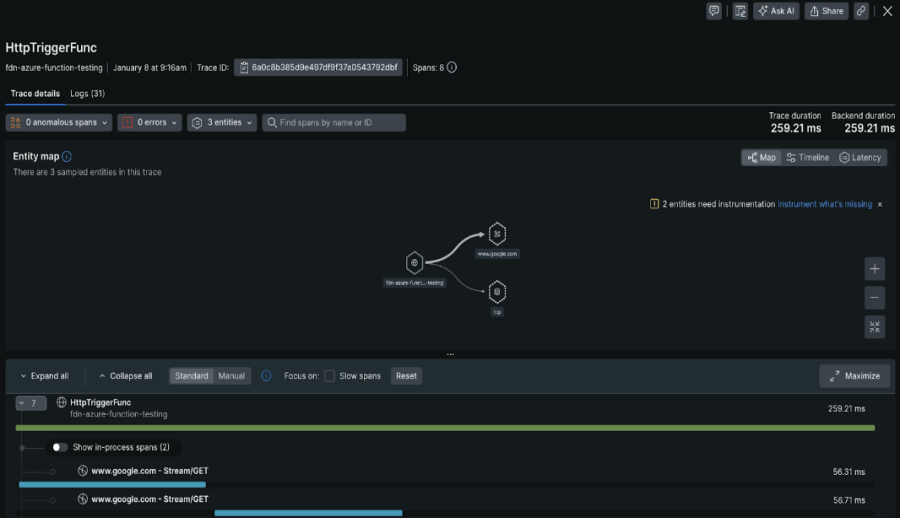Zoom in the entity map
The height and width of the screenshot is (518, 900).
(874, 269)
